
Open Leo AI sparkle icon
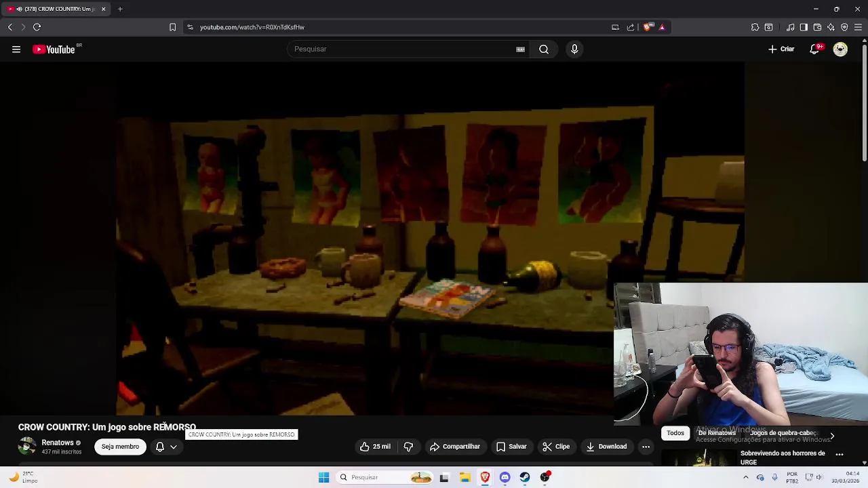pos(831,27)
